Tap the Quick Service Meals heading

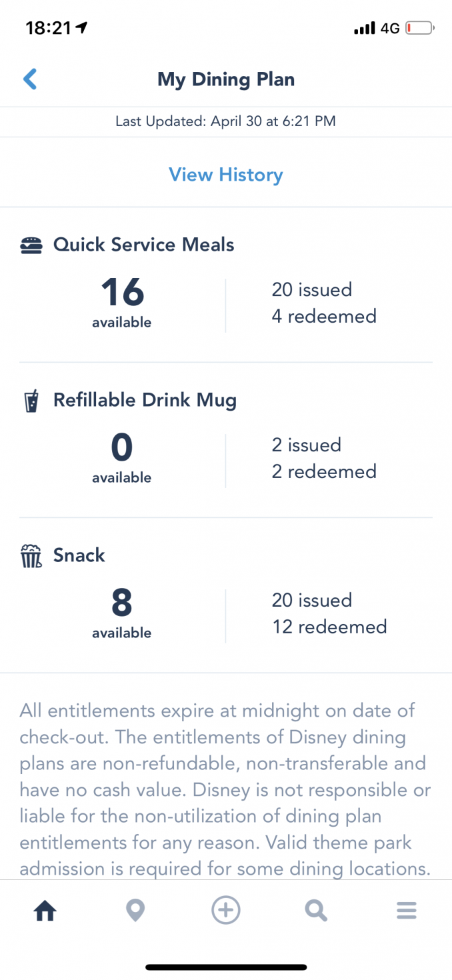tap(144, 245)
